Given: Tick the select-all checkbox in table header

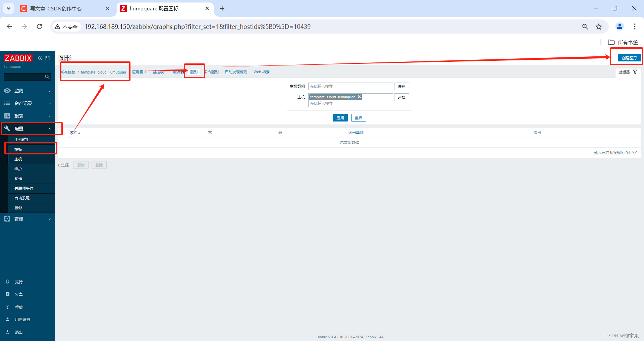Looking at the screenshot, I should [x=62, y=132].
